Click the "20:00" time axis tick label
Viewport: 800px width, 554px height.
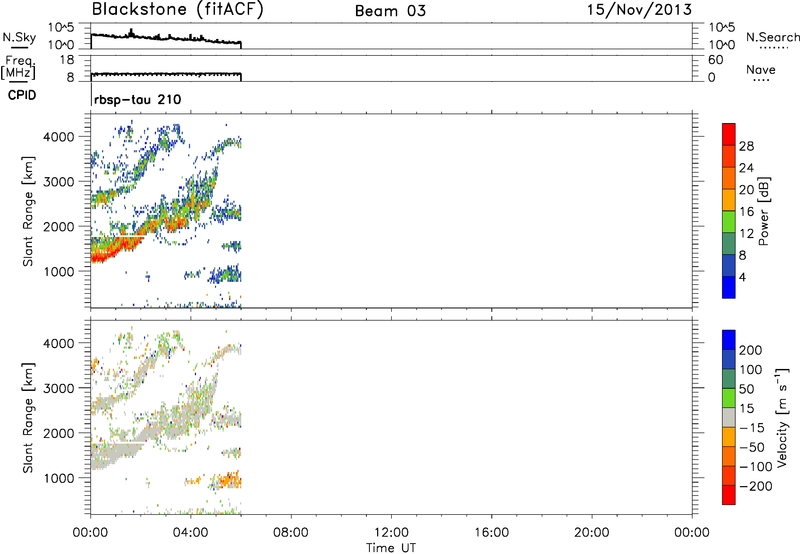point(592,533)
